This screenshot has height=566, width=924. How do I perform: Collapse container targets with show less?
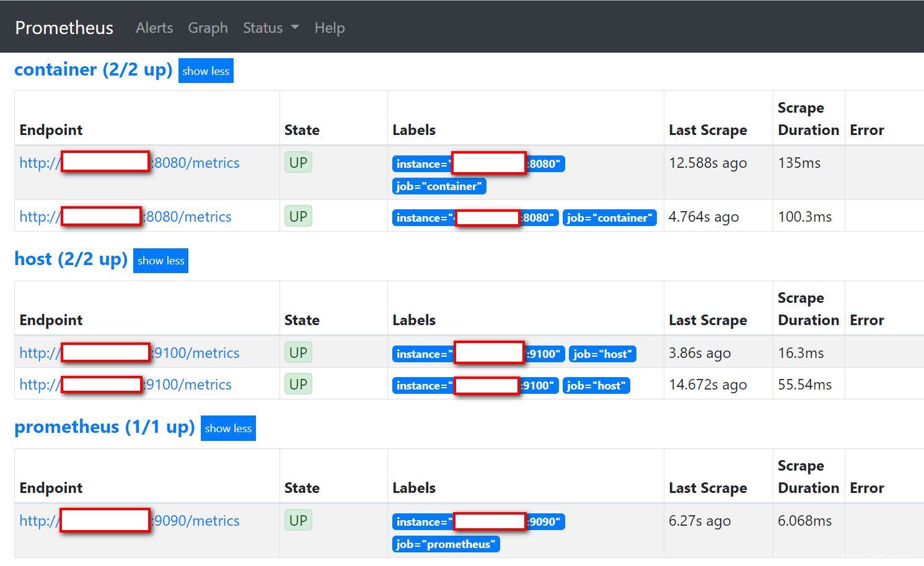206,71
